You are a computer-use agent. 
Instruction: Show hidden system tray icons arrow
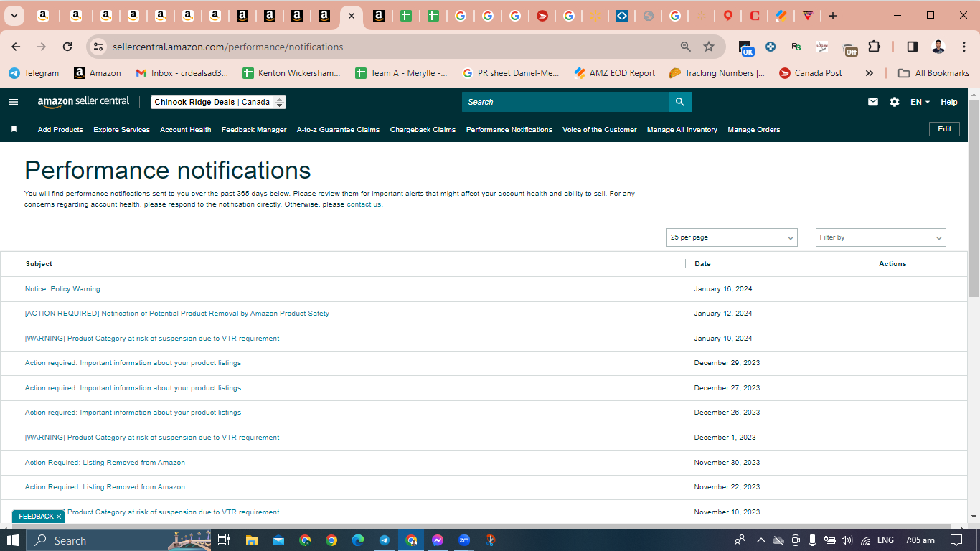[x=760, y=540]
